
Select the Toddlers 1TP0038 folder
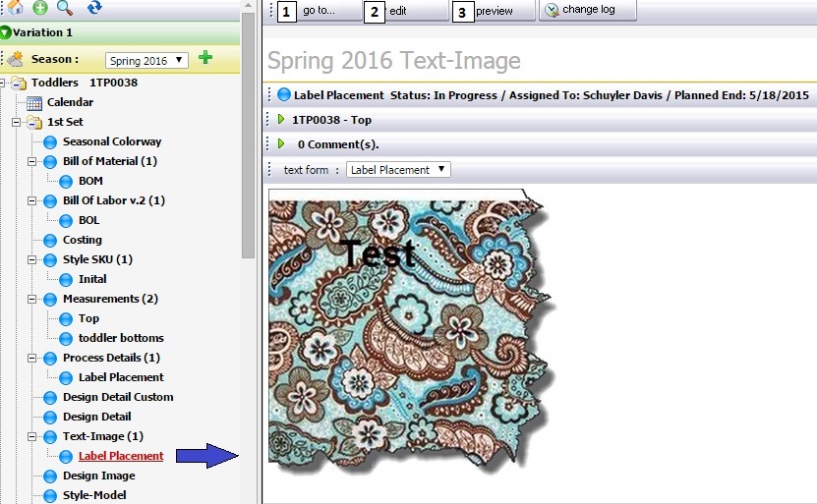point(85,83)
